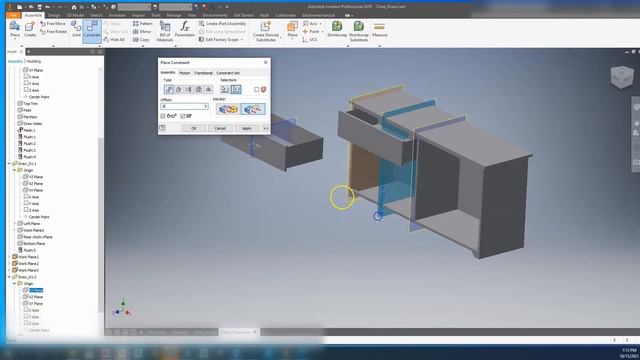Switch to the Constraint Set tab
Screen dimensions: 640x360
[x=228, y=73]
